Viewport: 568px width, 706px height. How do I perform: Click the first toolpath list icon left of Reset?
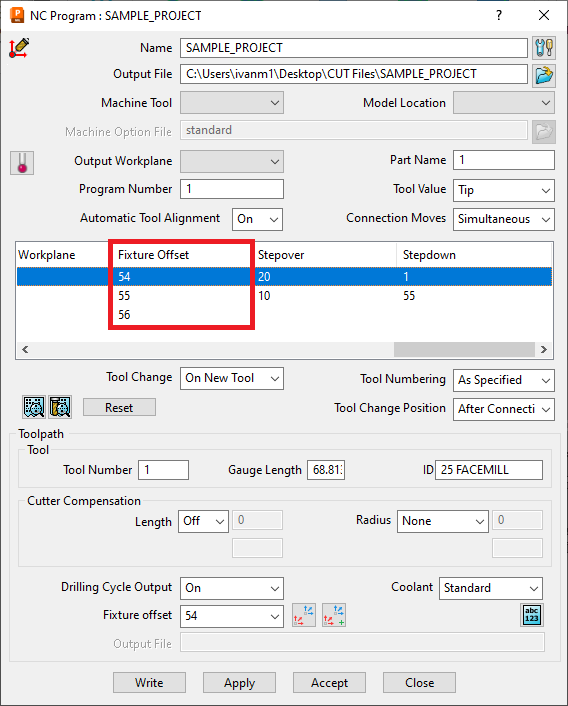tap(34, 407)
